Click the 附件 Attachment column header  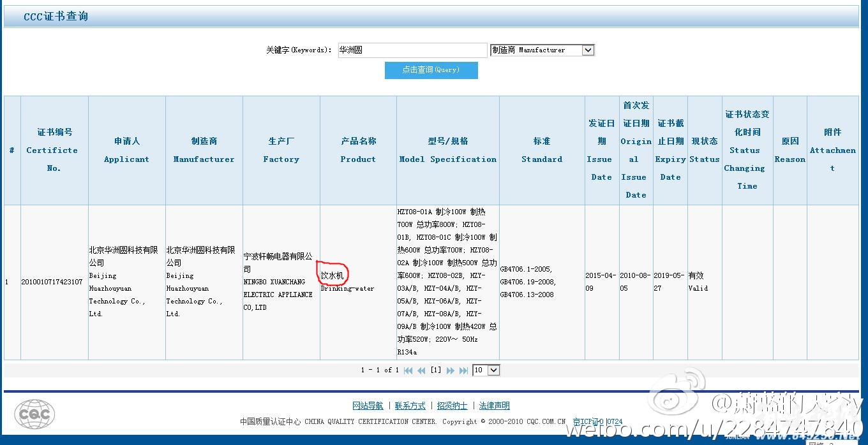point(833,150)
